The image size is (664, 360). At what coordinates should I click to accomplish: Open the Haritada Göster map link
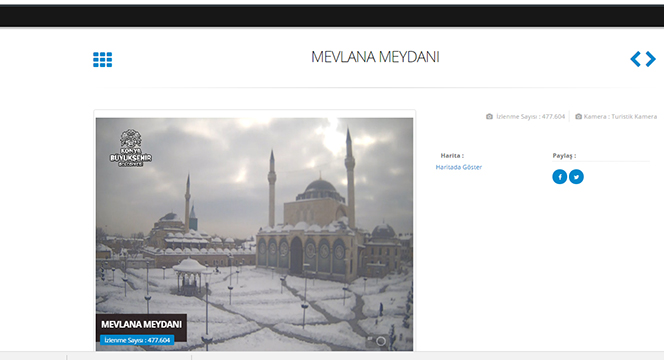(x=459, y=167)
